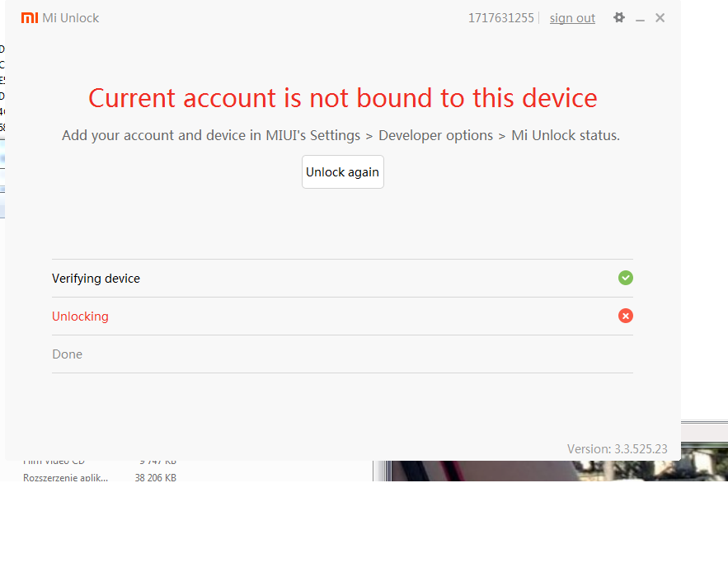
Task: Close the Mi Unlock window
Action: pyautogui.click(x=660, y=18)
